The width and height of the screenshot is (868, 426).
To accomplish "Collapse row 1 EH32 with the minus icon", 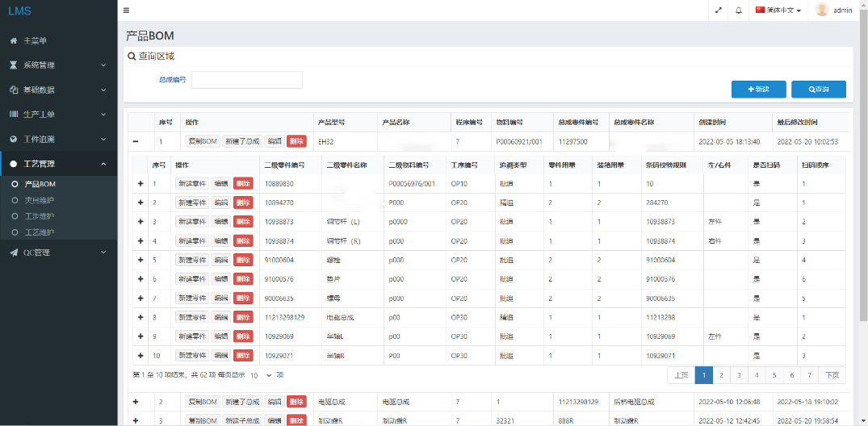I will (x=135, y=141).
